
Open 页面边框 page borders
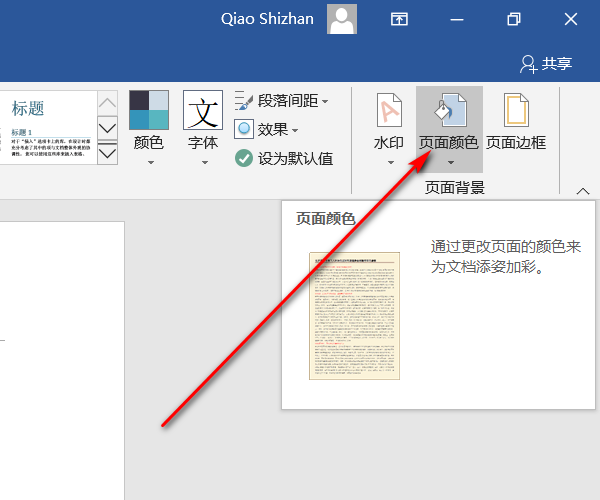click(x=516, y=125)
